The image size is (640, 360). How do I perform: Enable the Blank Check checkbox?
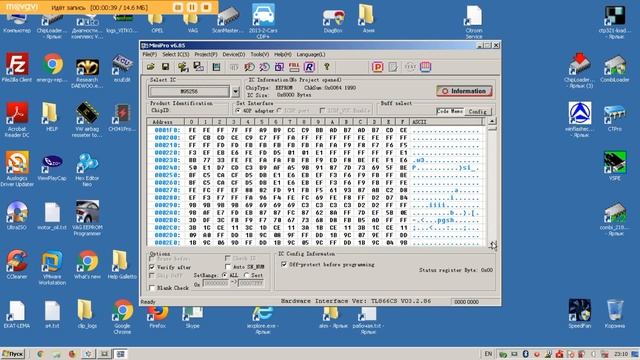point(152,288)
